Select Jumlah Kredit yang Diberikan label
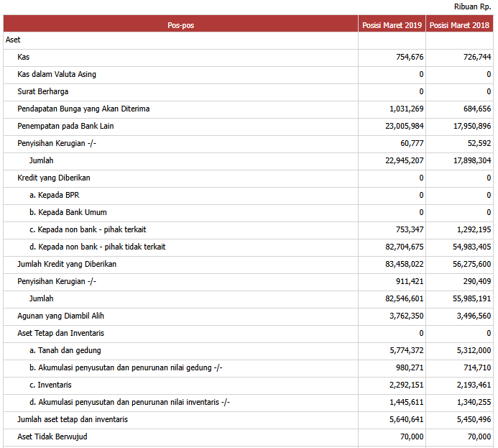 (x=67, y=265)
